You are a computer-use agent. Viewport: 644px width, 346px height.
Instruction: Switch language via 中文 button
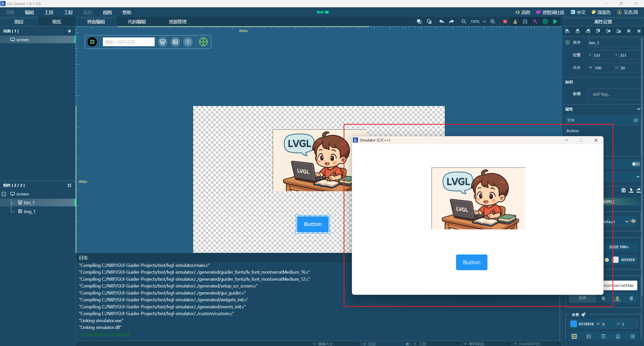click(x=578, y=12)
